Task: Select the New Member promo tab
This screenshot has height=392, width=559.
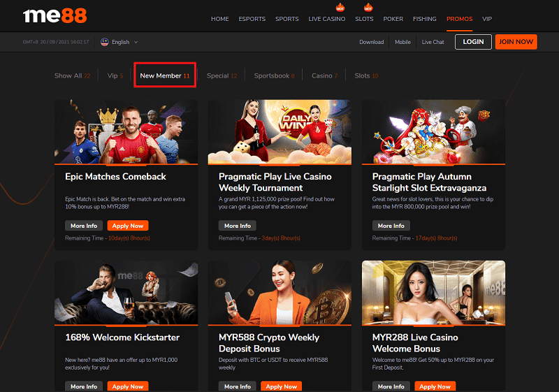Action: pyautogui.click(x=165, y=75)
